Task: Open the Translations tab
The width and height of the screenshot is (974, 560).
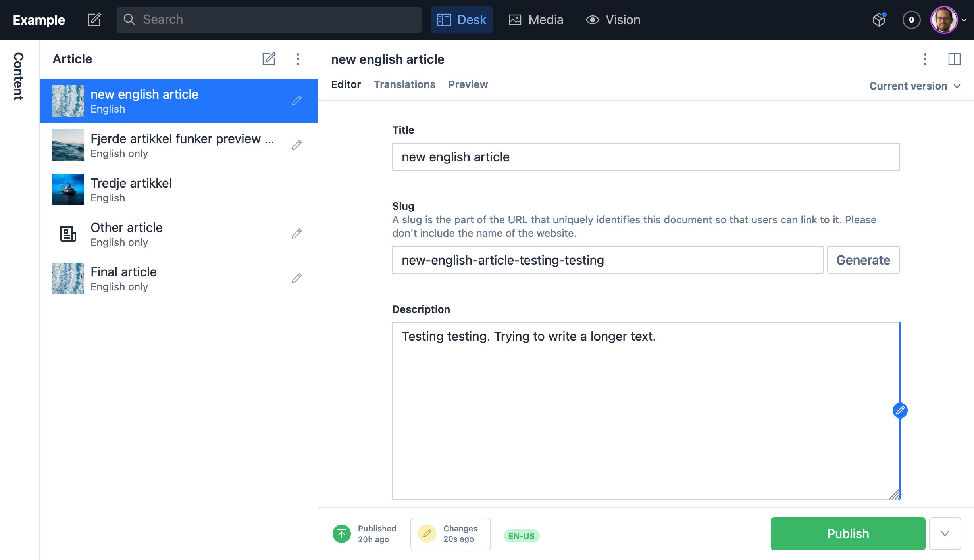Action: (x=404, y=84)
